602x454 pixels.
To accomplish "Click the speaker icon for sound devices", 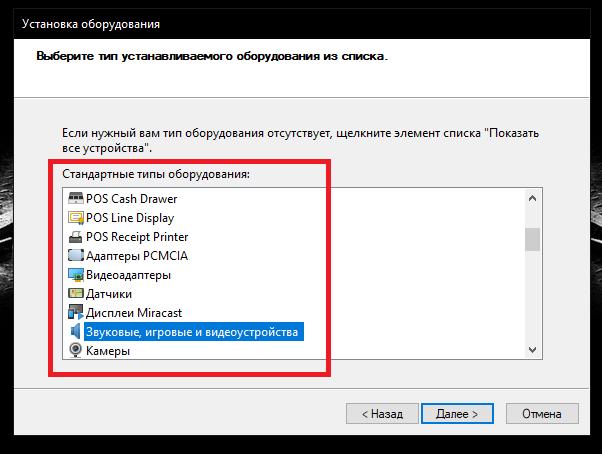I will [x=76, y=331].
